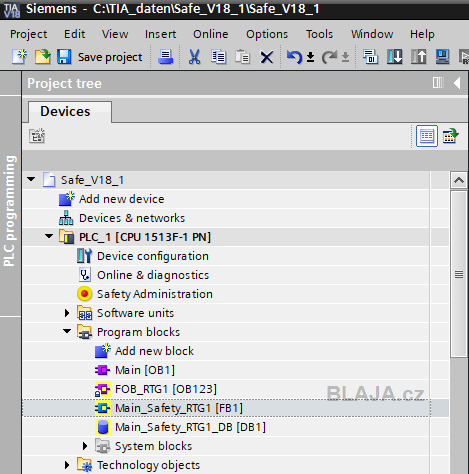Open the Edit menu
469x474 pixels.
pyautogui.click(x=75, y=34)
